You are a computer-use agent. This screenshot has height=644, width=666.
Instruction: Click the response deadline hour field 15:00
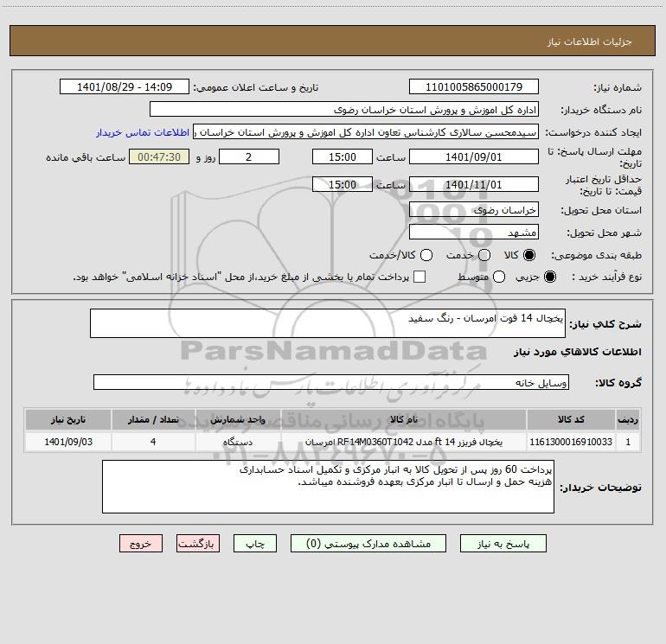(x=343, y=157)
